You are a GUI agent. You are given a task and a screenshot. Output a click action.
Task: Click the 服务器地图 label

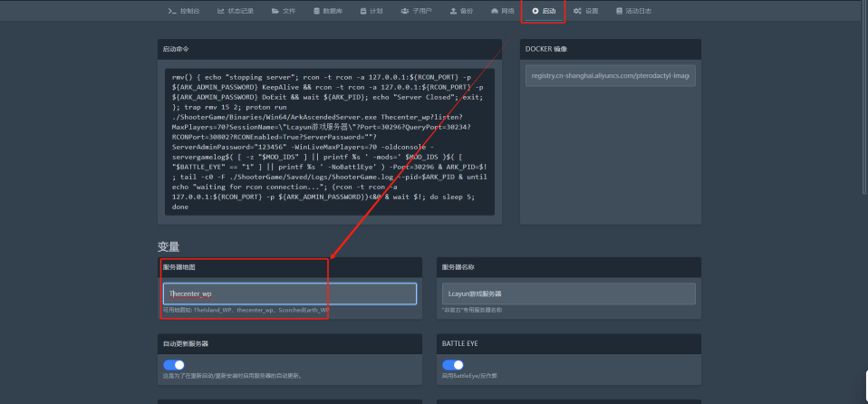178,267
